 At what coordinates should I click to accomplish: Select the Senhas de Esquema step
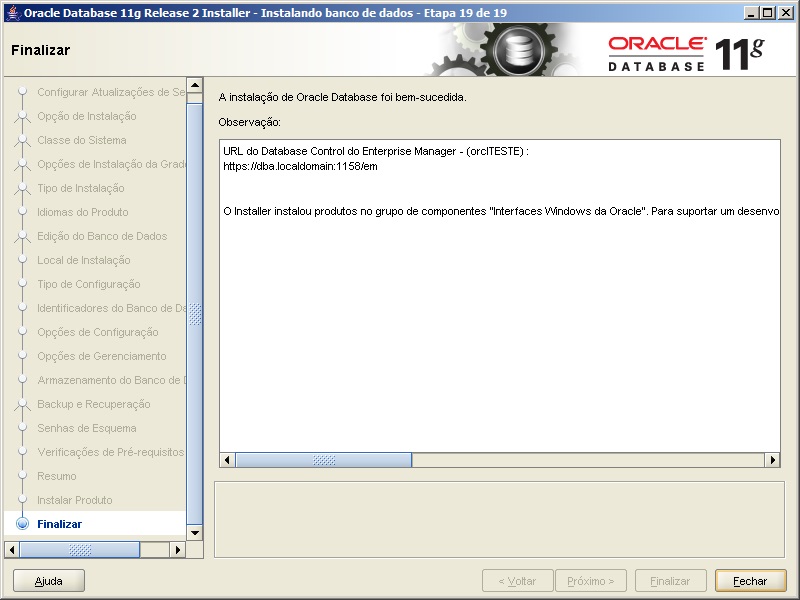click(87, 428)
